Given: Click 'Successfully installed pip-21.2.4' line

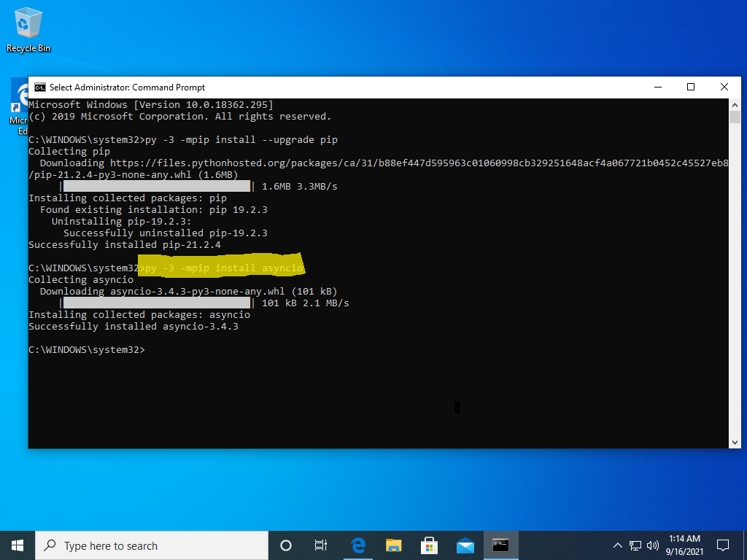Looking at the screenshot, I should [x=125, y=245].
